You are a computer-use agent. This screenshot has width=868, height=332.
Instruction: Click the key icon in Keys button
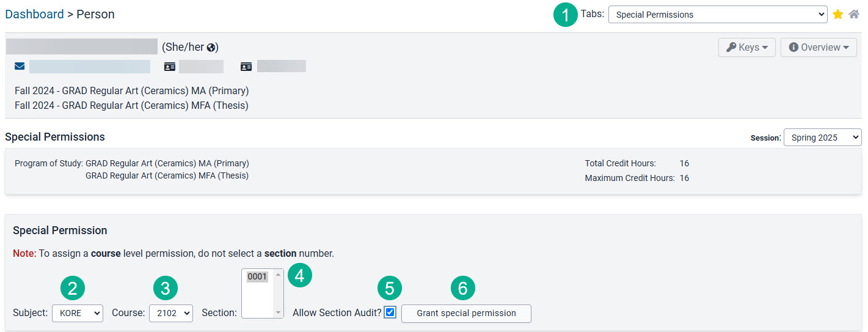coord(731,47)
